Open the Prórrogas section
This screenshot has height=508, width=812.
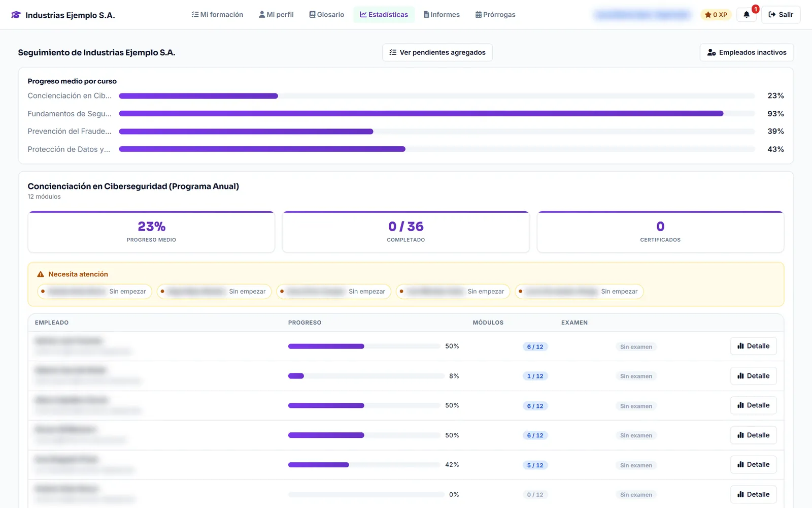[495, 15]
